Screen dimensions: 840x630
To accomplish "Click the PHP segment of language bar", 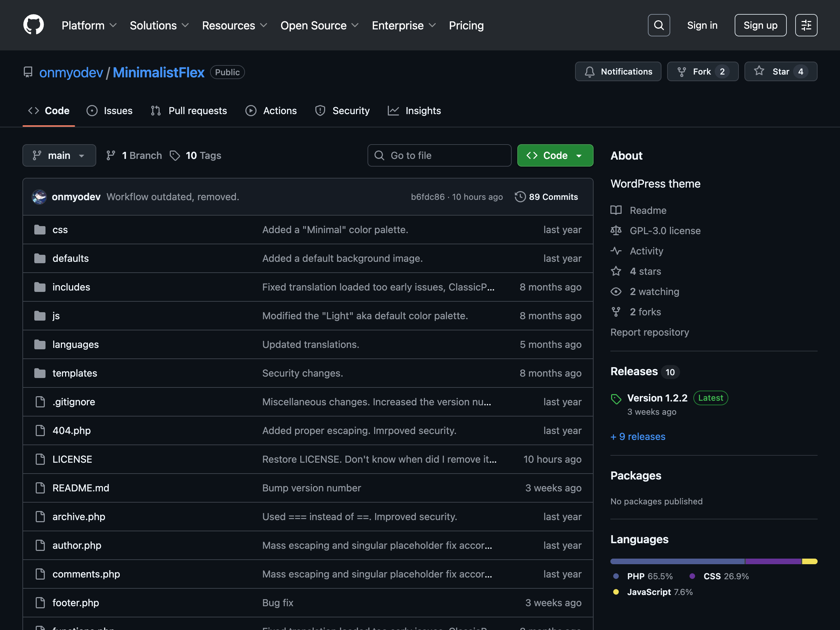I will (677, 561).
